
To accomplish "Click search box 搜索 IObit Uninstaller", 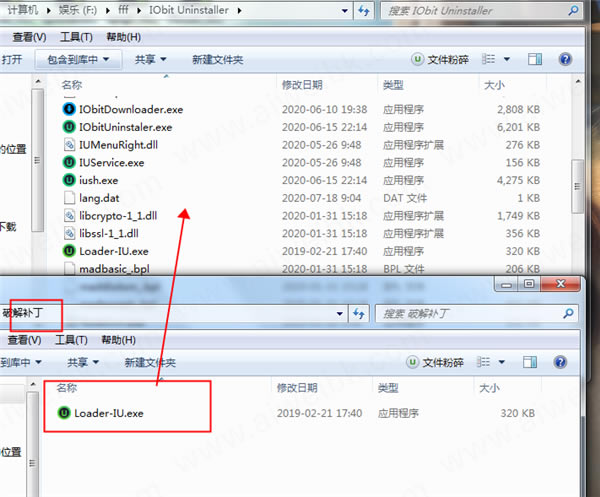I will [481, 11].
